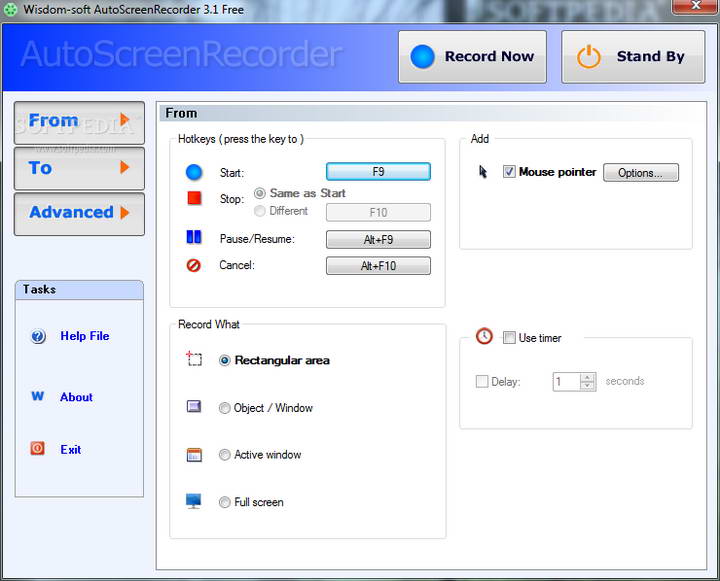The image size is (720, 581).
Task: Open the To settings tab
Action: (79, 169)
